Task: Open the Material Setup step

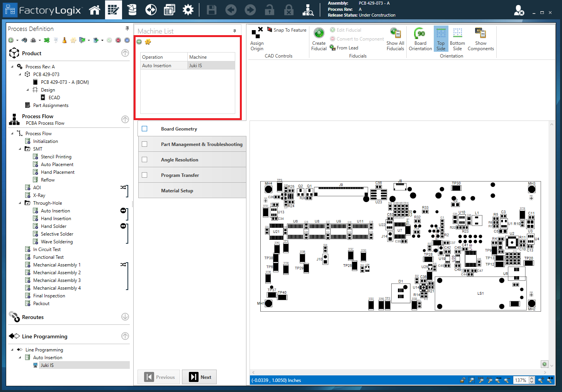Action: (177, 190)
